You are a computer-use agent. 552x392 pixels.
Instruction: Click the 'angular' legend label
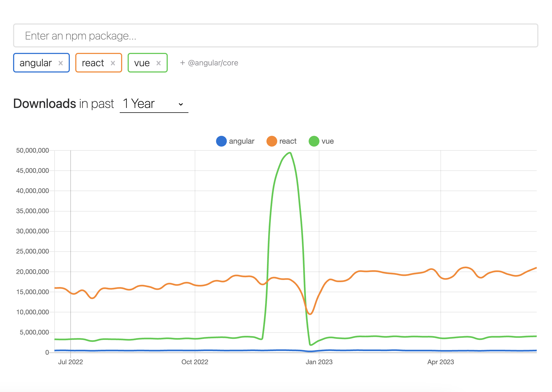click(x=242, y=141)
